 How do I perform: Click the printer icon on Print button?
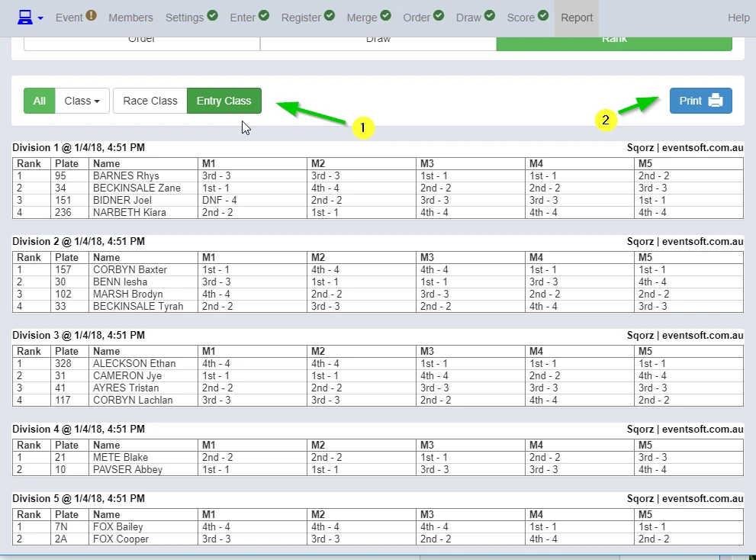coord(716,101)
